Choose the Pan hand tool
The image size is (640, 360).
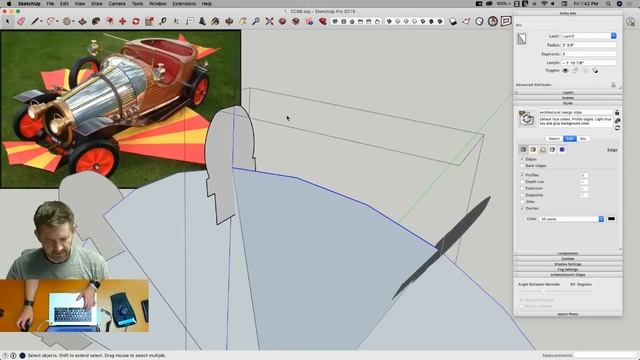click(242, 21)
